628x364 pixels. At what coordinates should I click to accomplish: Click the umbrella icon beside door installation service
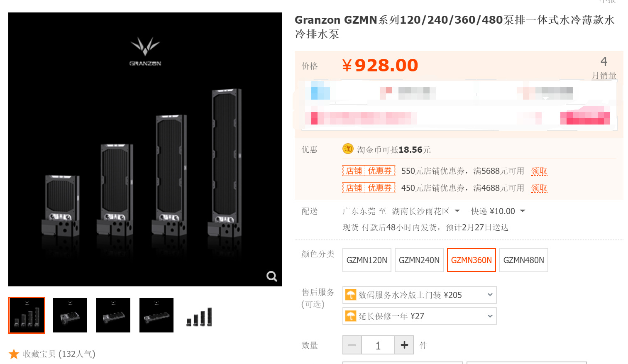click(351, 295)
